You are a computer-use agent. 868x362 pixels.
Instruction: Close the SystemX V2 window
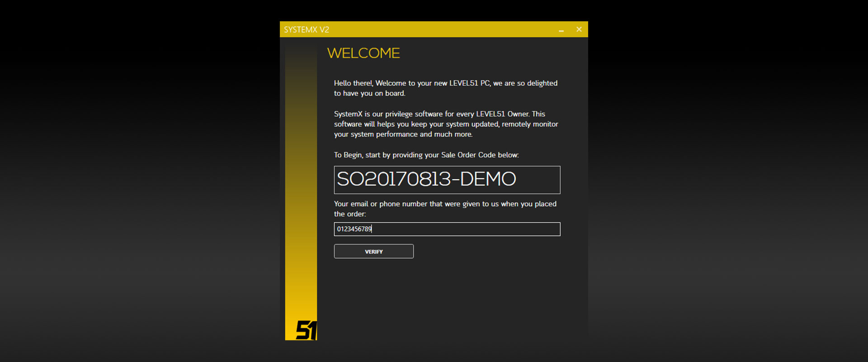(579, 29)
